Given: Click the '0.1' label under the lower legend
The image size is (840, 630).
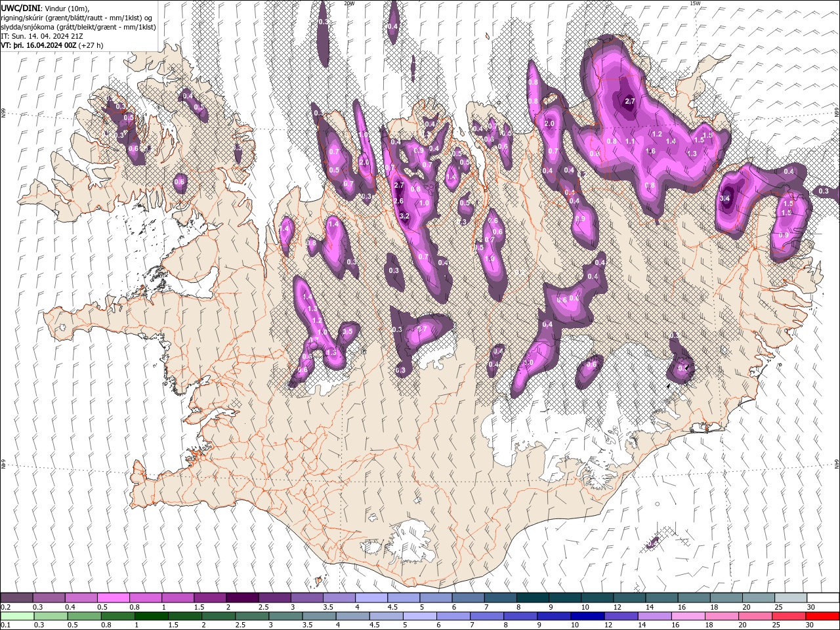Looking at the screenshot, I should pyautogui.click(x=5, y=625).
